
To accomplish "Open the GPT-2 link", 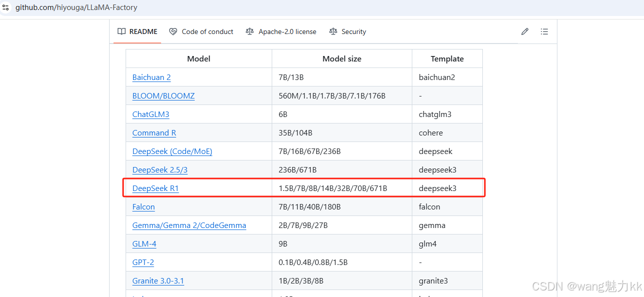I will click(x=143, y=262).
